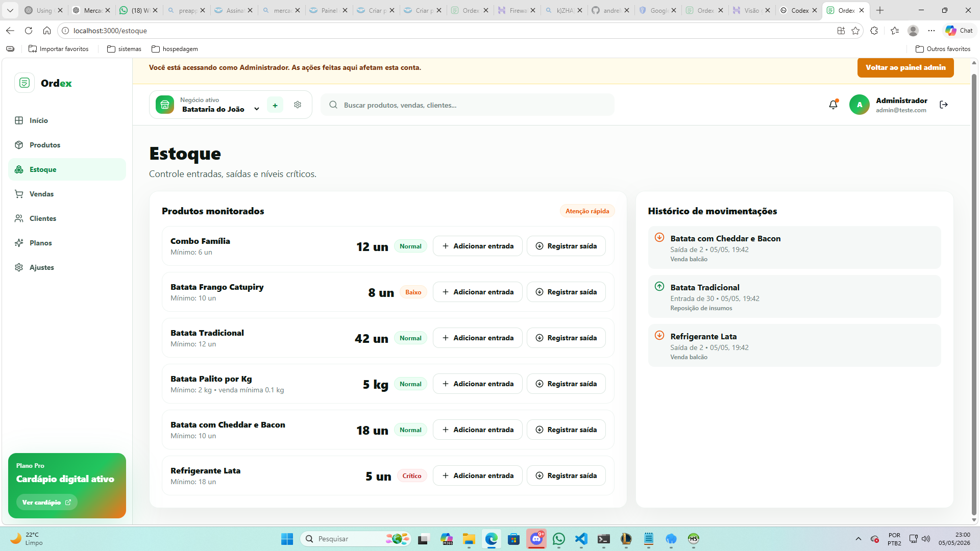The width and height of the screenshot is (980, 551).
Task: Open the notifications bell icon
Action: (x=833, y=105)
